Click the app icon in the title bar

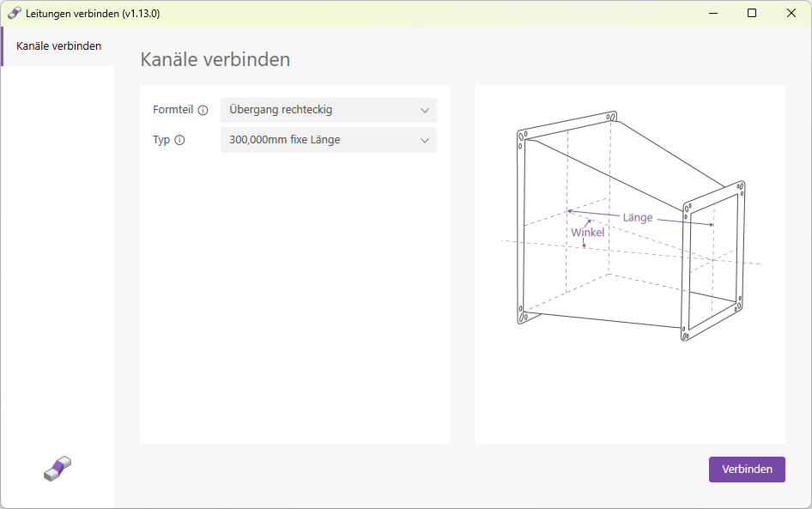[15, 14]
